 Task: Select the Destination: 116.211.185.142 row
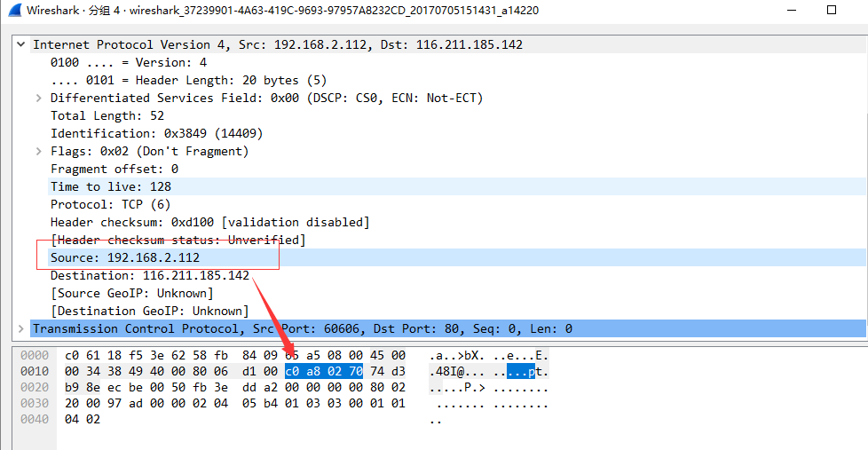tap(150, 275)
